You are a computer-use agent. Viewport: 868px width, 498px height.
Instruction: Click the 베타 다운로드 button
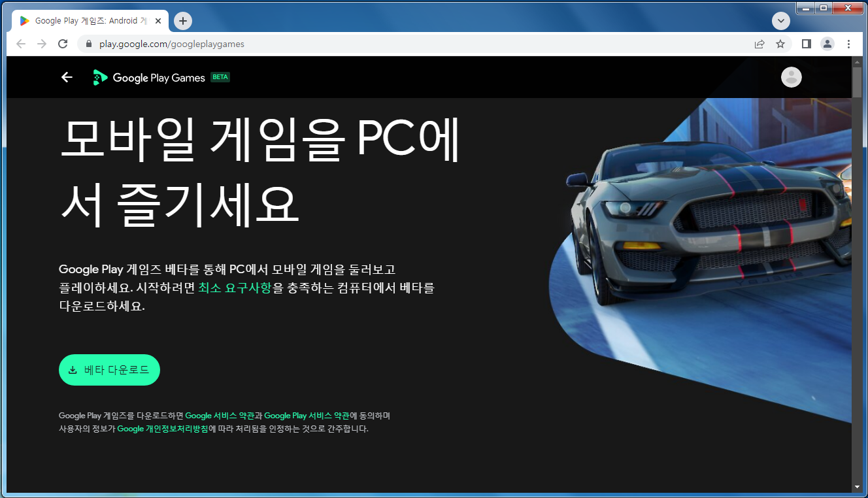pos(109,370)
